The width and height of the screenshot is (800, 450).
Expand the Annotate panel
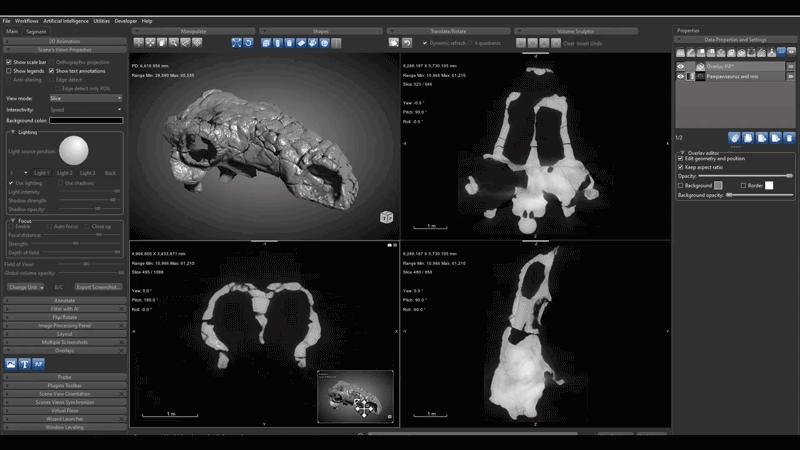pos(65,301)
